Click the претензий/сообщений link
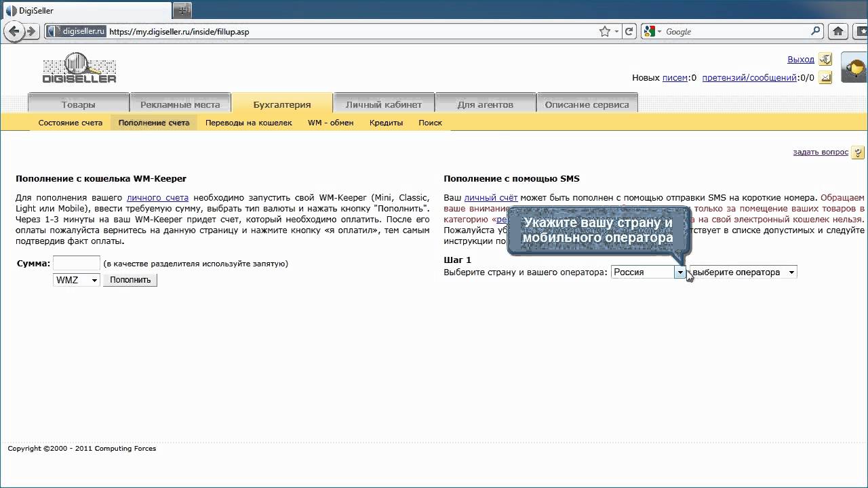868x488 pixels. pyautogui.click(x=749, y=78)
